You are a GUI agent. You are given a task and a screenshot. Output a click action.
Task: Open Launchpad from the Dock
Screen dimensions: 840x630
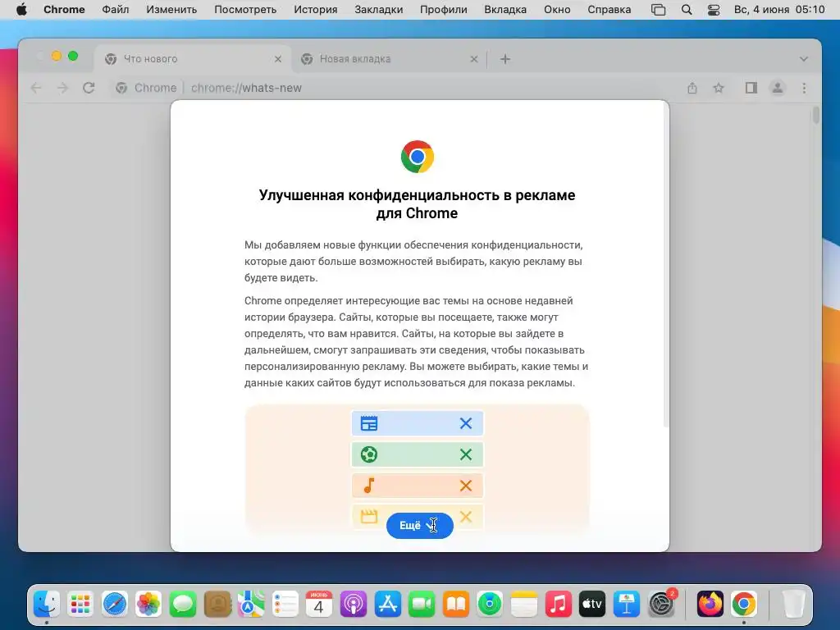[80, 605]
